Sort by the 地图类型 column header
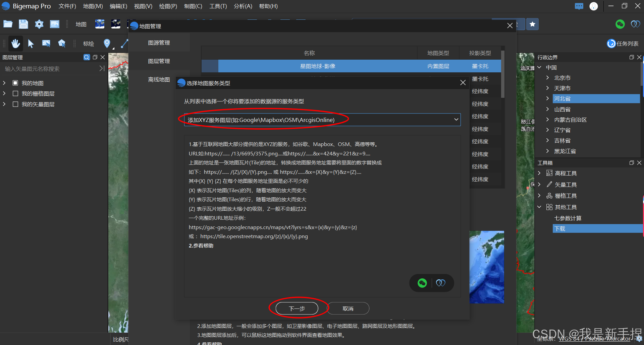The width and height of the screenshot is (644, 345). tap(438, 53)
